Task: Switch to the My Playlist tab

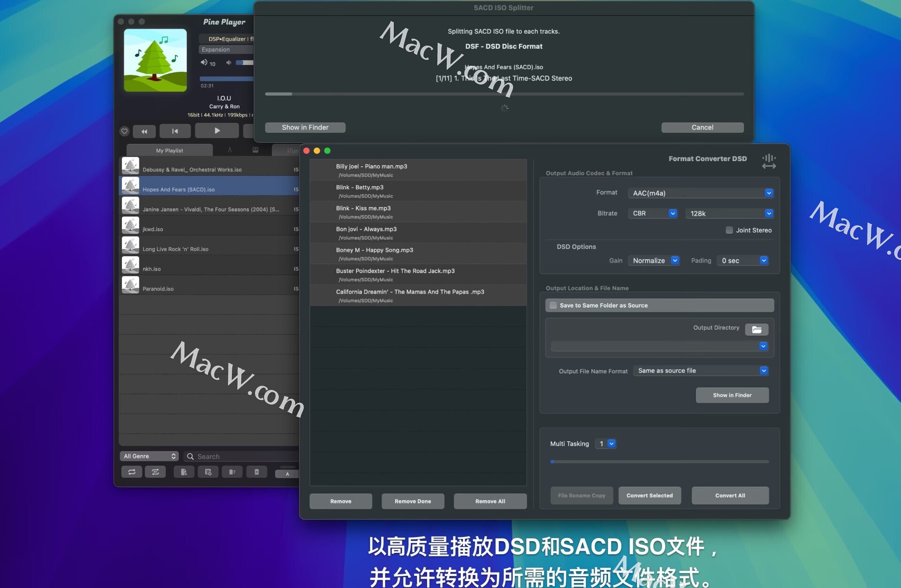Action: pyautogui.click(x=169, y=151)
